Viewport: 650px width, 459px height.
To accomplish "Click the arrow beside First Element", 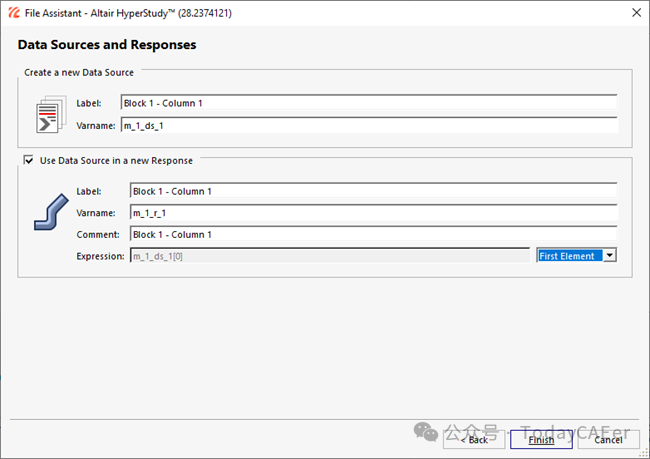I will coord(610,256).
